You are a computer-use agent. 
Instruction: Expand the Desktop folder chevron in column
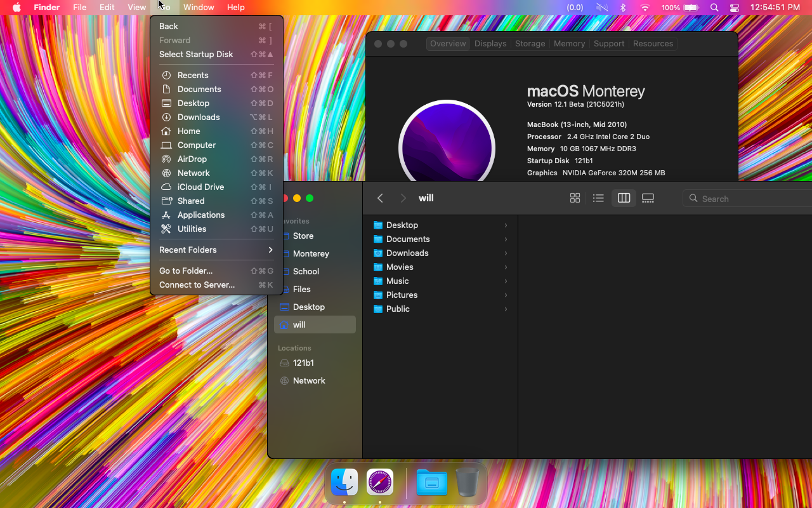click(506, 225)
